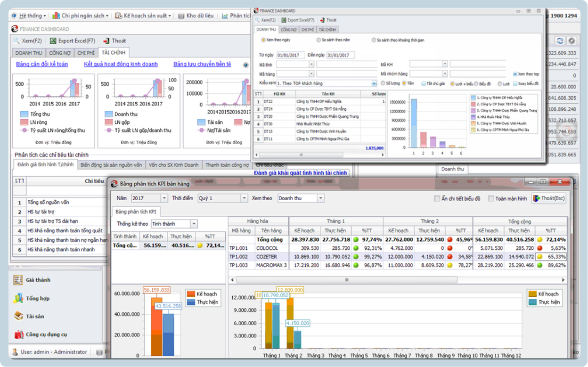Open the Thanh toán công nợ tab
This screenshot has height=367, width=588.
click(227, 165)
